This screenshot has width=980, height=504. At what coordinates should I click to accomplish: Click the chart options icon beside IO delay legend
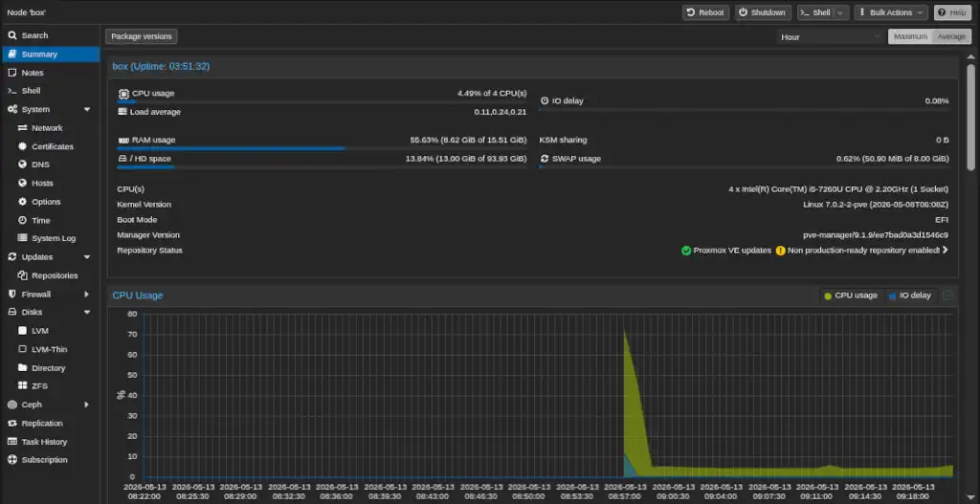948,296
